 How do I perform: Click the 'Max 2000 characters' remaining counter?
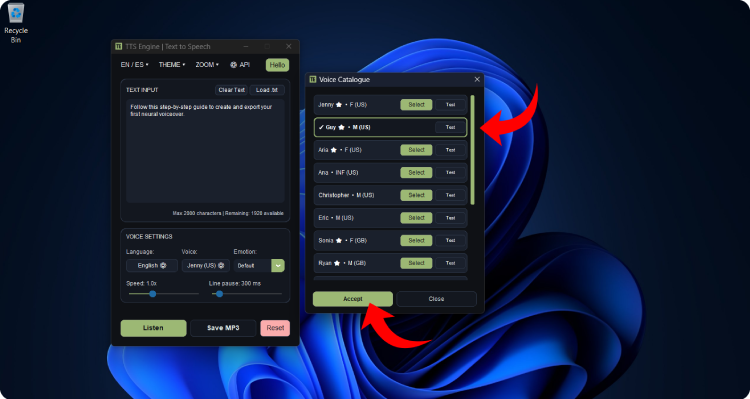[228, 213]
